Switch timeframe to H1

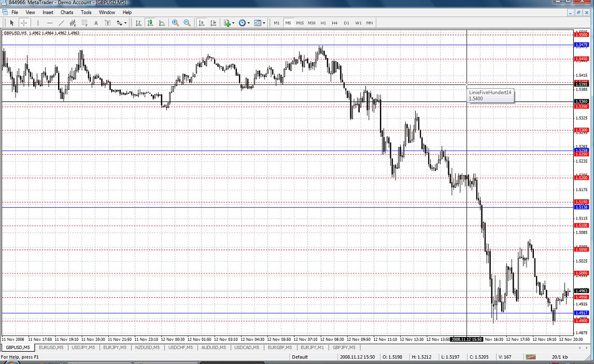(x=323, y=23)
